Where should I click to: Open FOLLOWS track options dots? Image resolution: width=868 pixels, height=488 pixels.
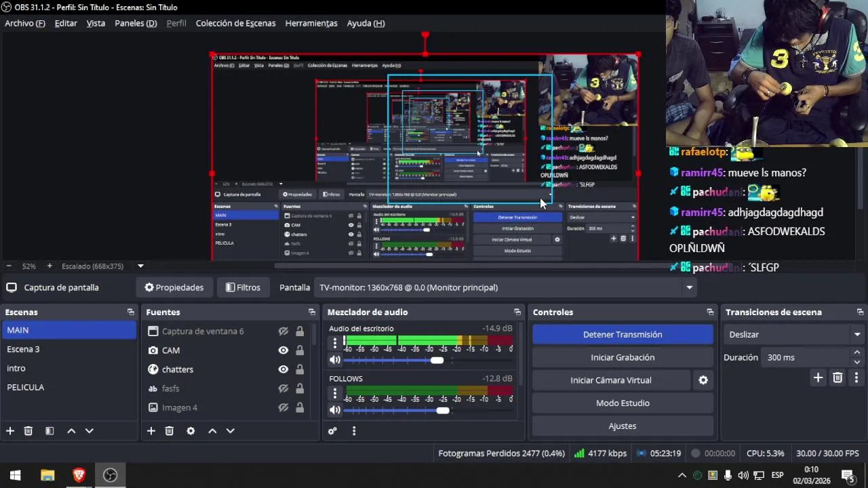[x=335, y=392]
